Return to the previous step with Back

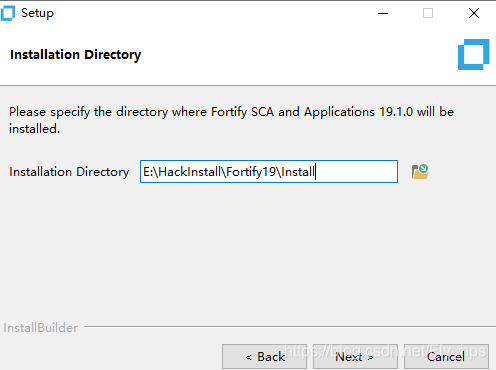(264, 357)
